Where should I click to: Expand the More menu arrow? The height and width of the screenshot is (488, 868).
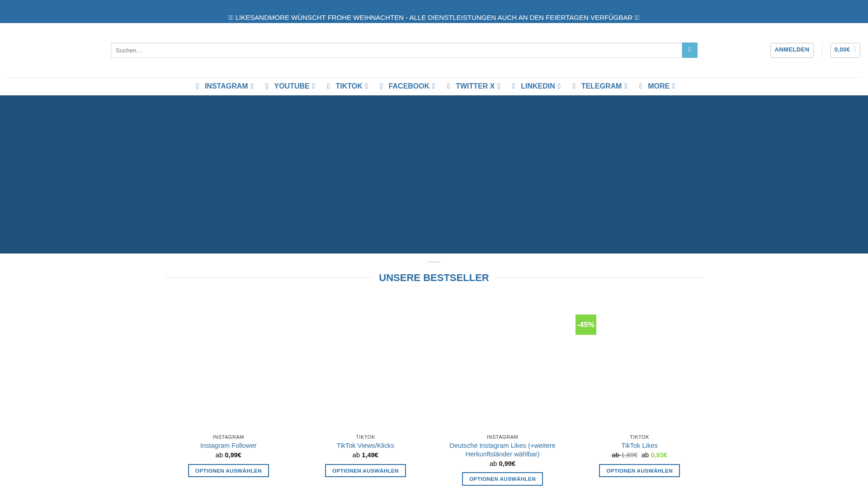(x=674, y=86)
